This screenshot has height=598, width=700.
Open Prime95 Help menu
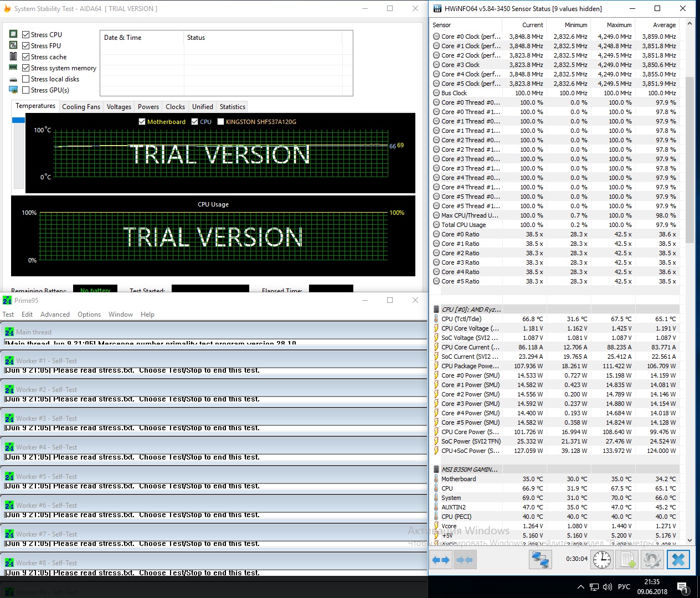point(147,315)
